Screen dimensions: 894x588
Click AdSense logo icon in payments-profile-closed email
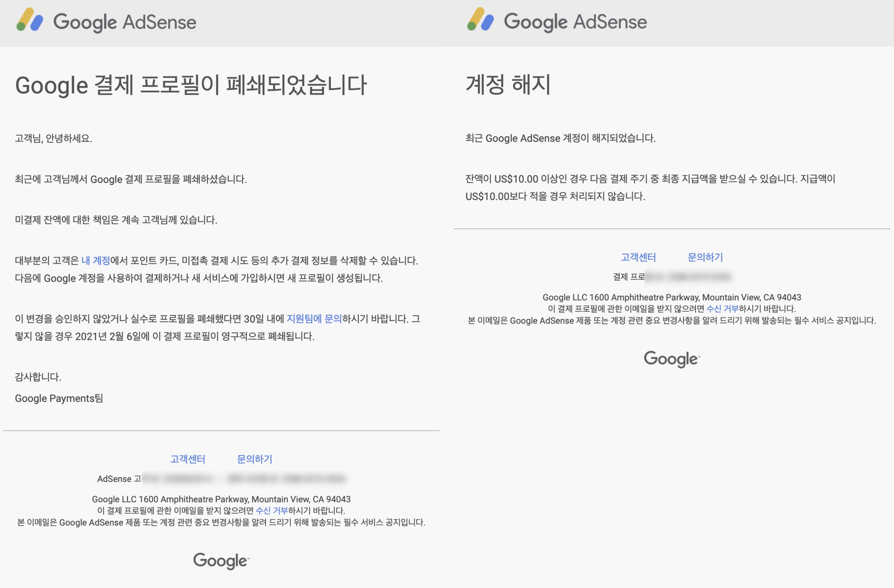[30, 19]
